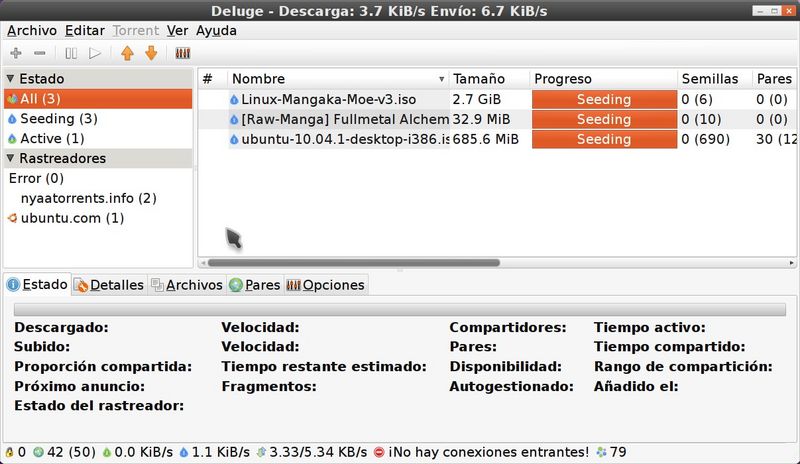Click the add torrent plus icon
The image size is (800, 464).
(x=15, y=53)
